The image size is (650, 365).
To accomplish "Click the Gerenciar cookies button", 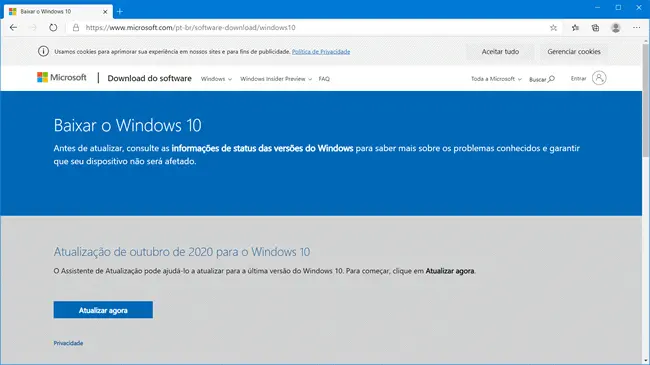I will click(x=574, y=52).
